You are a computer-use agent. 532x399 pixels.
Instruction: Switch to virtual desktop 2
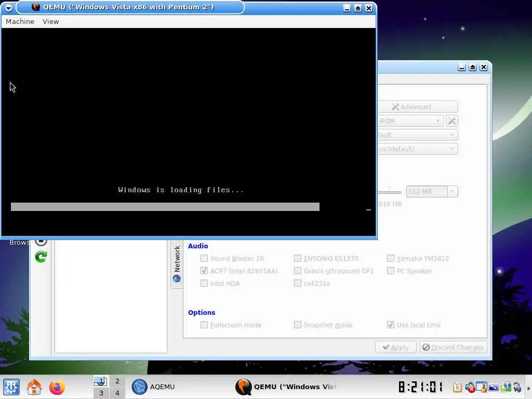[x=117, y=381]
